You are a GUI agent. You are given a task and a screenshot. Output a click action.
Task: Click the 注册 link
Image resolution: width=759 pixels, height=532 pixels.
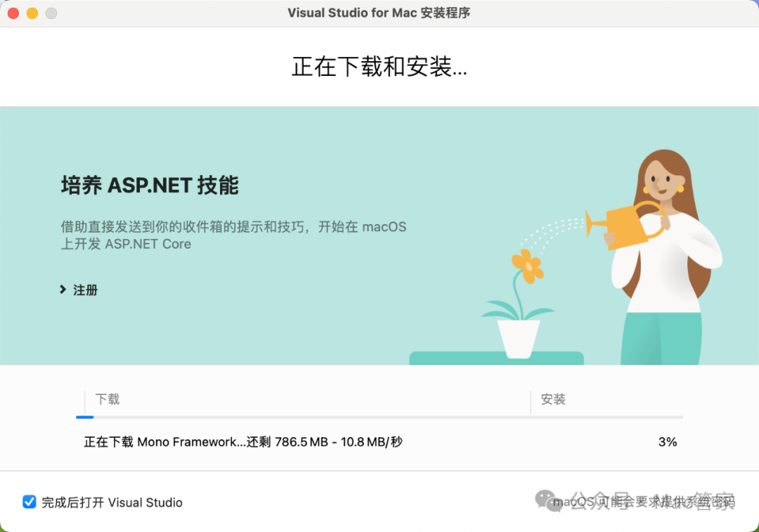pos(85,290)
